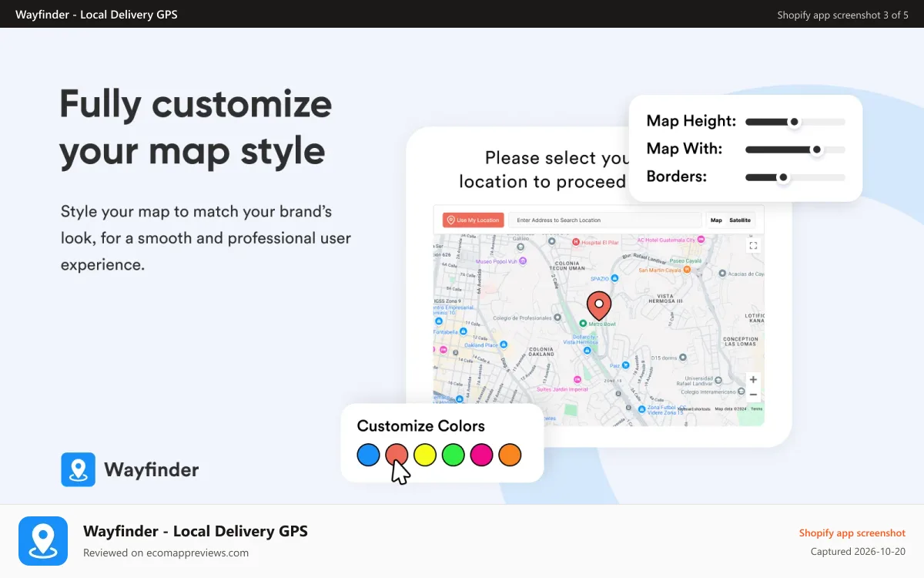Click the Fontabella shopping marker
Image resolution: width=924 pixels, height=578 pixels.
click(464, 331)
